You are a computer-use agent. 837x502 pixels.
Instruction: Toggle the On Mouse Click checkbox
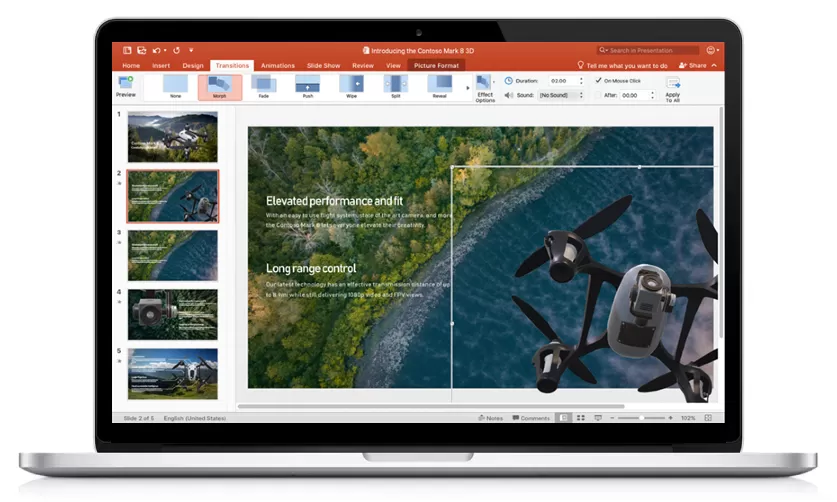coord(598,80)
